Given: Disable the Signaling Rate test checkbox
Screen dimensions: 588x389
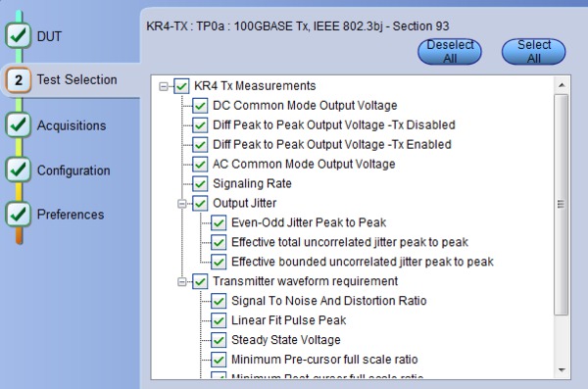Looking at the screenshot, I should [x=200, y=184].
